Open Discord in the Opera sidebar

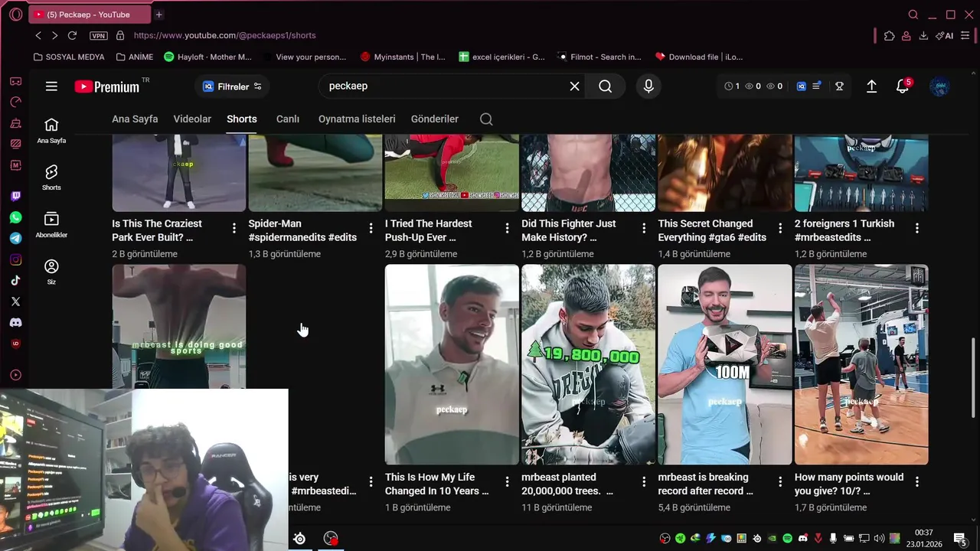click(15, 323)
